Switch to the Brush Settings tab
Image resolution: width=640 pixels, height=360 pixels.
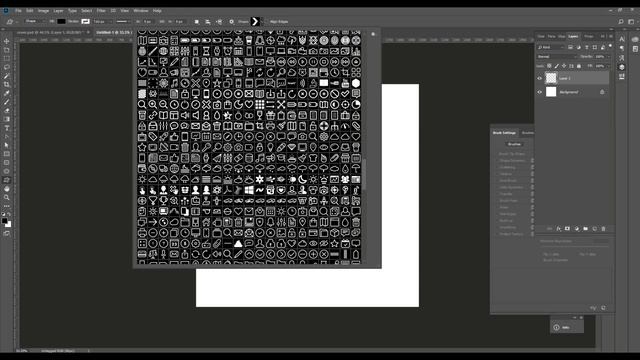[504, 133]
